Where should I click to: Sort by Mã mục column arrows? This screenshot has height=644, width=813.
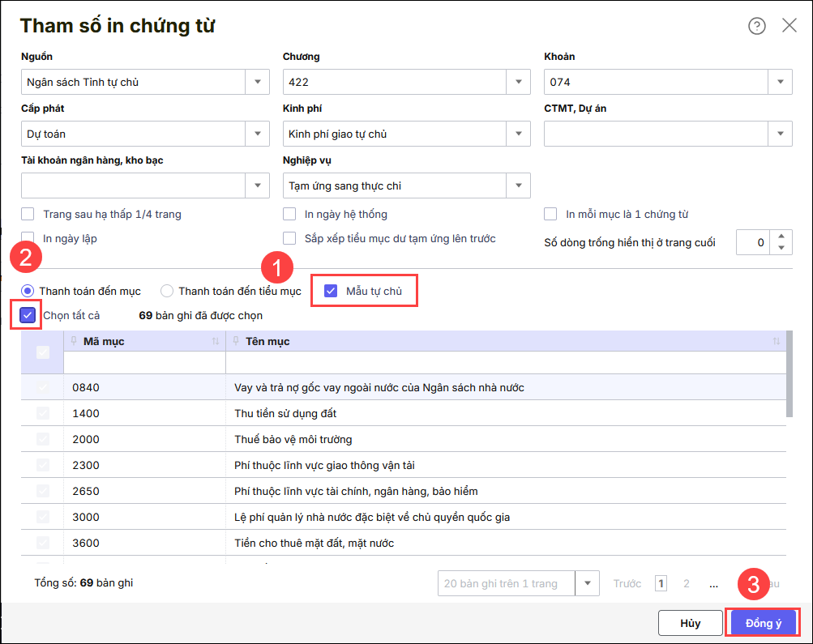tap(215, 341)
